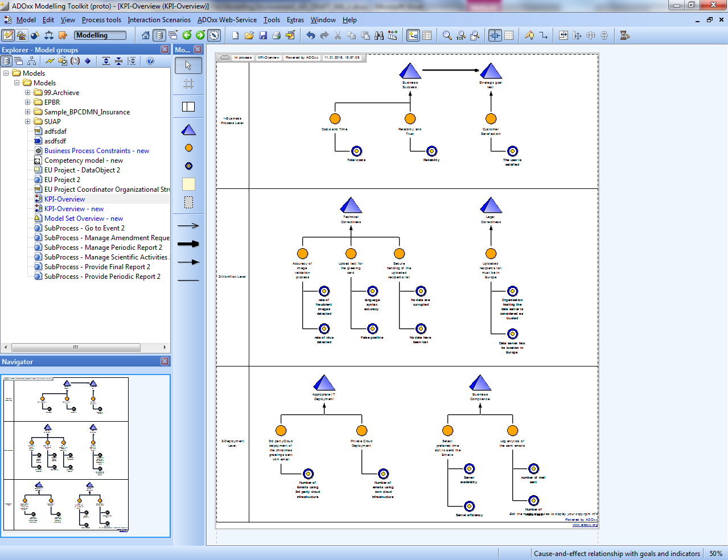This screenshot has height=560, width=728.
Task: Select the pointer edit tool in modelling palette
Action: click(188, 65)
